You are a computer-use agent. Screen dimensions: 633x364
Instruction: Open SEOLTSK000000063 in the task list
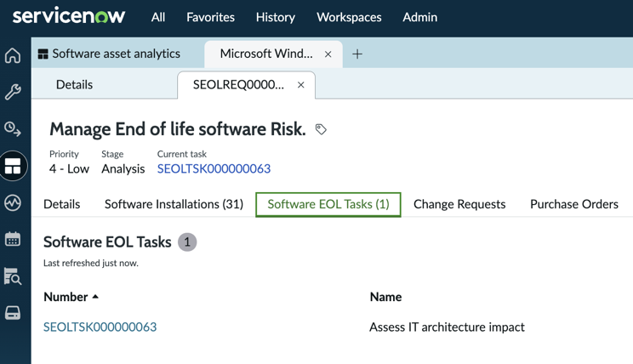[x=100, y=327]
